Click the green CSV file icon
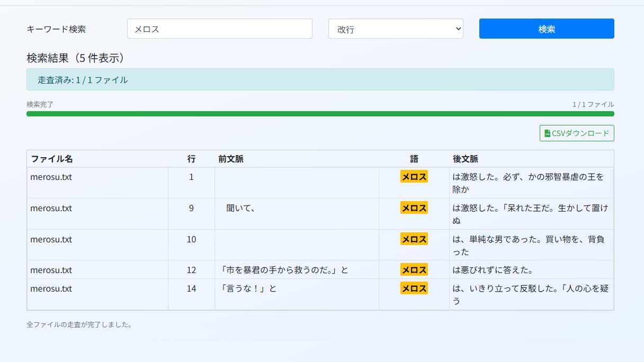 point(546,133)
